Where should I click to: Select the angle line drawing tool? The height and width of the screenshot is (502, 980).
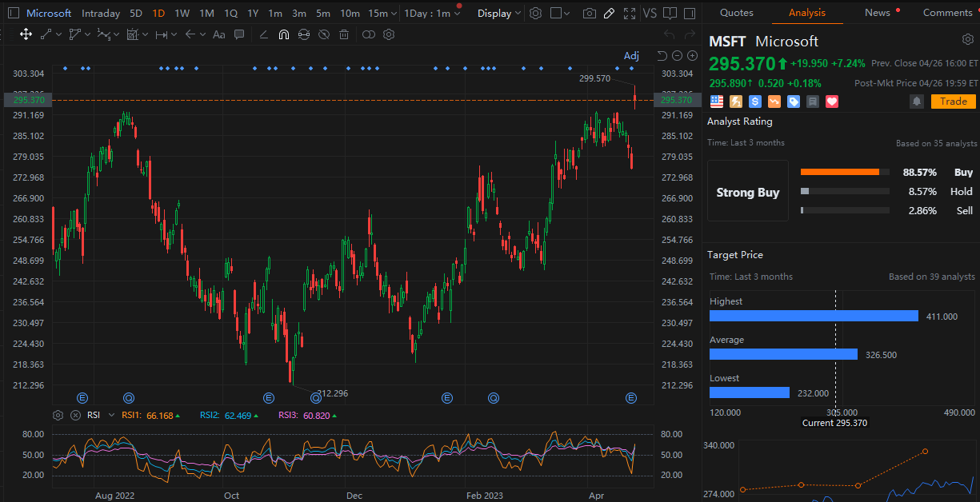point(263,34)
